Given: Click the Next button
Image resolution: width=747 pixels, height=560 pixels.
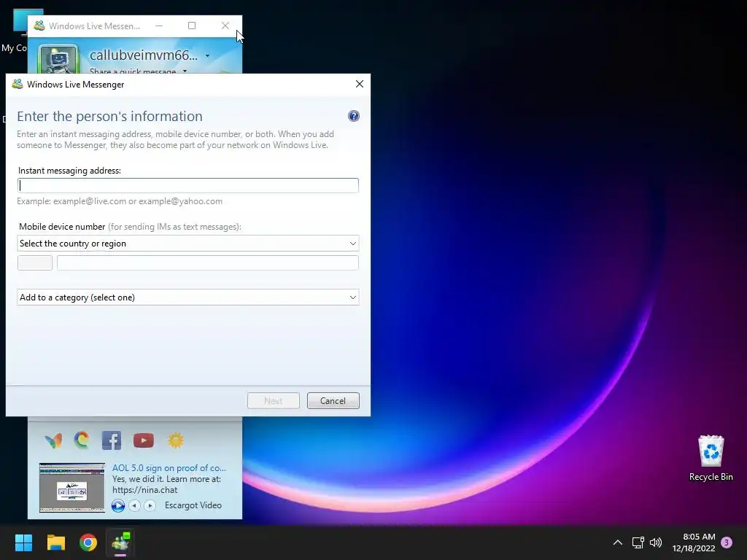Looking at the screenshot, I should (x=274, y=400).
